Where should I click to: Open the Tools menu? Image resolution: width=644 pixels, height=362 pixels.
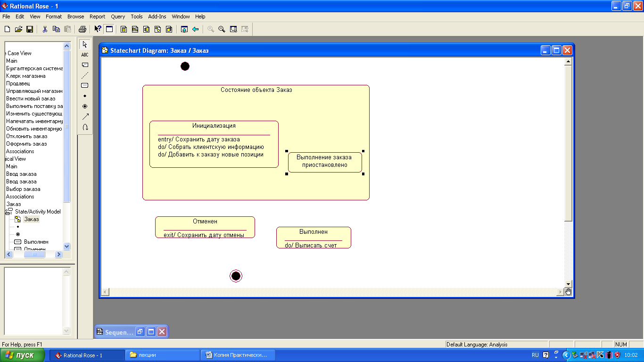(137, 16)
